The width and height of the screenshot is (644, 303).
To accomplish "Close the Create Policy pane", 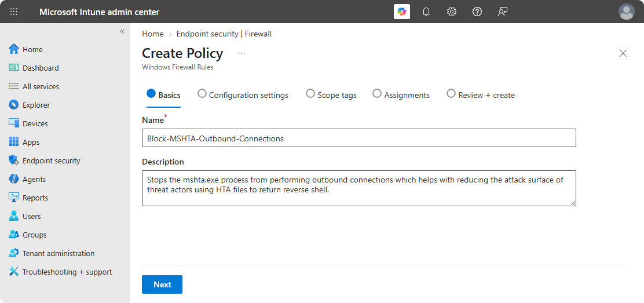I will point(623,53).
